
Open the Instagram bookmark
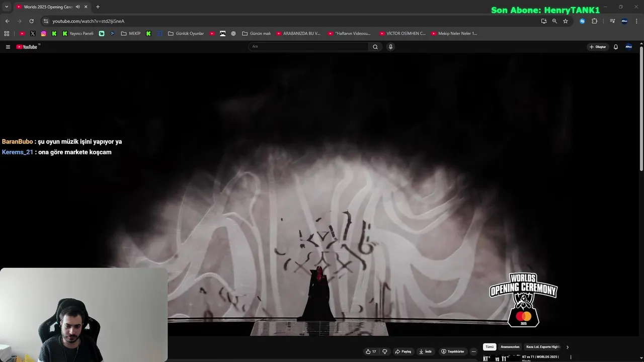[x=44, y=34]
